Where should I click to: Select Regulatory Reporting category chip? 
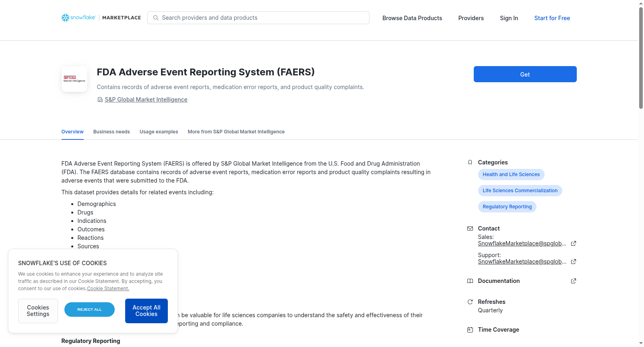[507, 207]
